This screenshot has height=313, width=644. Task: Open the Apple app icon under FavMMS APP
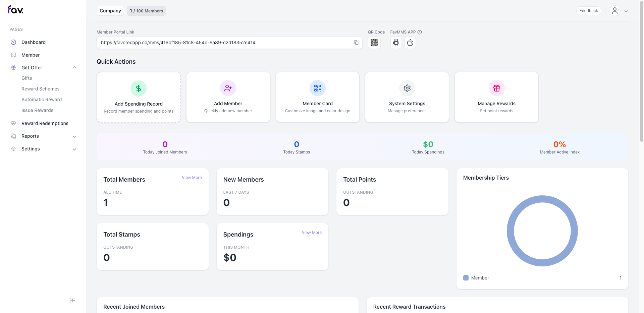[x=410, y=43]
